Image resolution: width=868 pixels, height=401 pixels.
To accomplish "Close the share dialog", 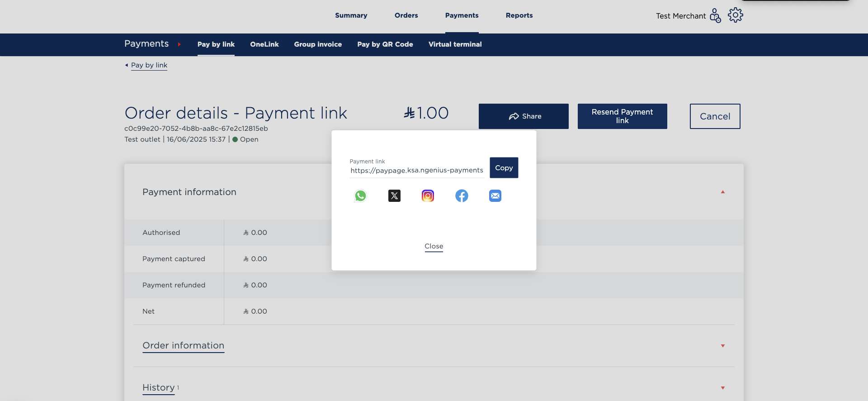I will coord(434,246).
